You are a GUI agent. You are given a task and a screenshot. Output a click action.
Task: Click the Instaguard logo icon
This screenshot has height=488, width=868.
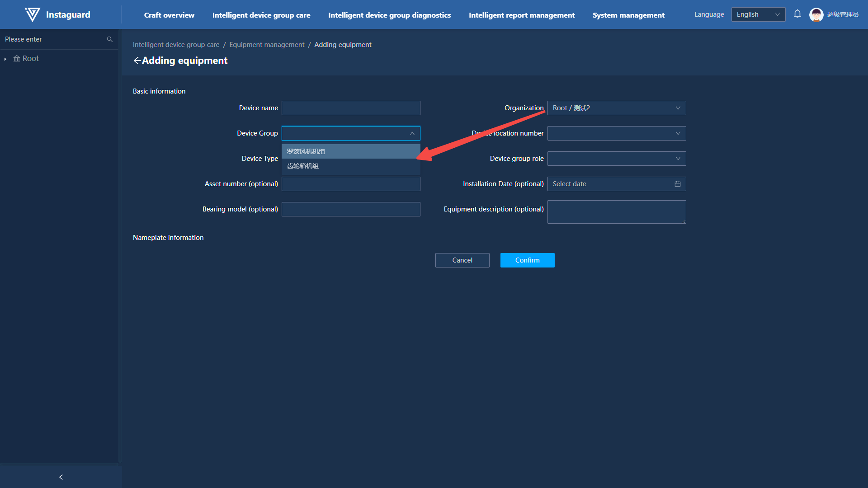click(32, 14)
